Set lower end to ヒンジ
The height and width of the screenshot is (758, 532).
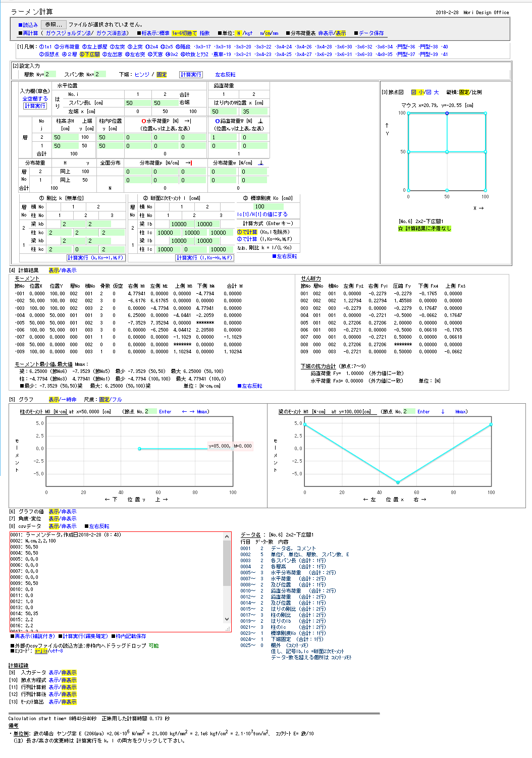142,75
